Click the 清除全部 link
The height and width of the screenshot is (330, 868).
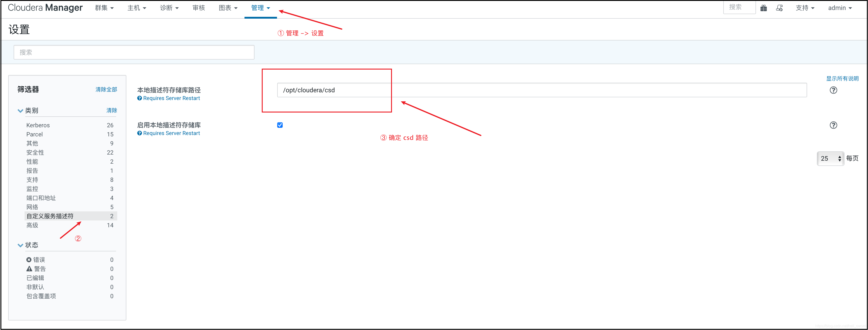coord(106,89)
